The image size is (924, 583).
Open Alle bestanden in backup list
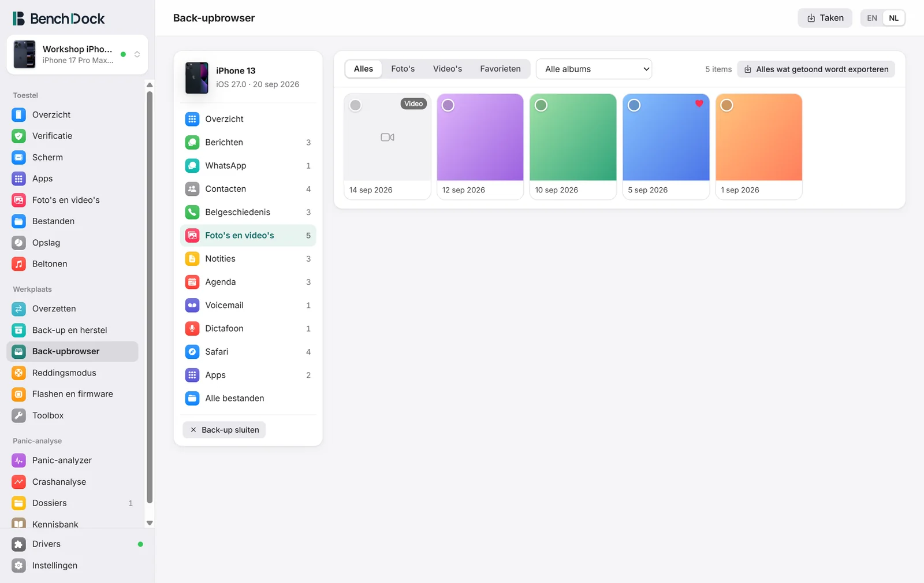(x=248, y=398)
